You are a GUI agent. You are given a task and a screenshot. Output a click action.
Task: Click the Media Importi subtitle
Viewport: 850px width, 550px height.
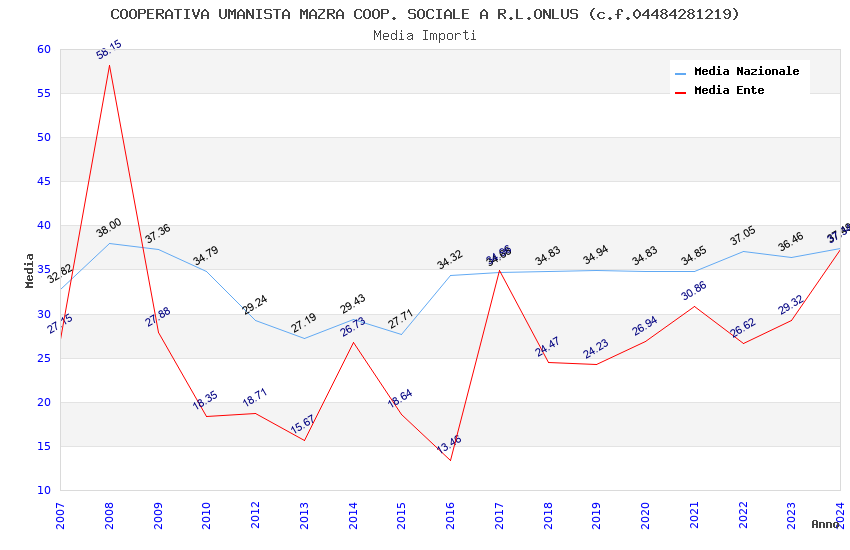[x=425, y=36]
